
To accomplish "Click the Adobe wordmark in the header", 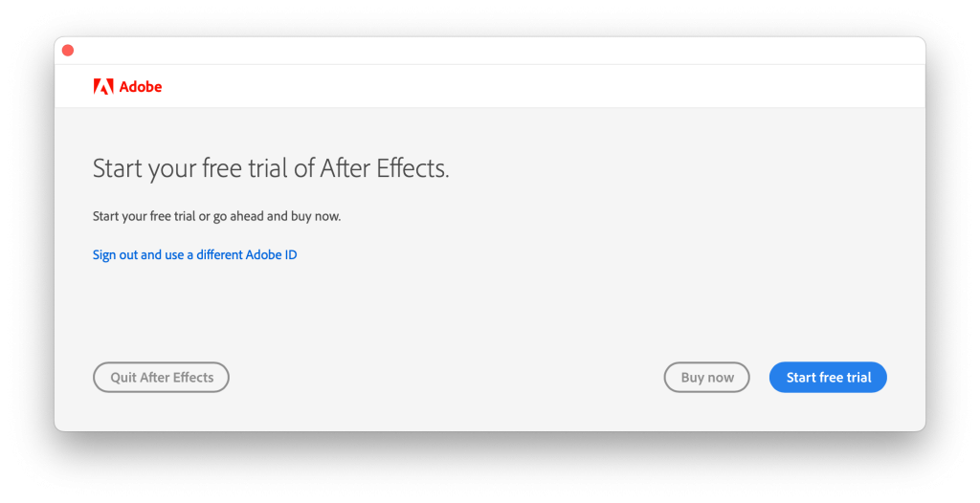I will (141, 87).
